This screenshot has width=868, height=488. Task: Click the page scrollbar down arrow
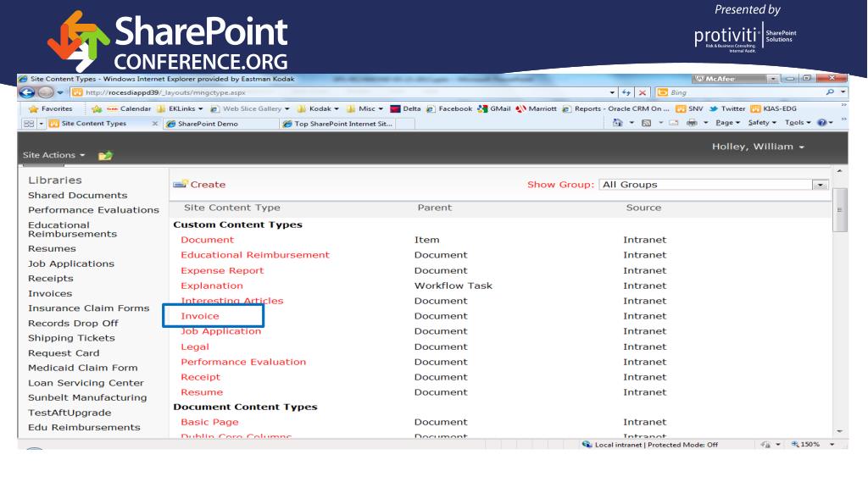[x=840, y=431]
